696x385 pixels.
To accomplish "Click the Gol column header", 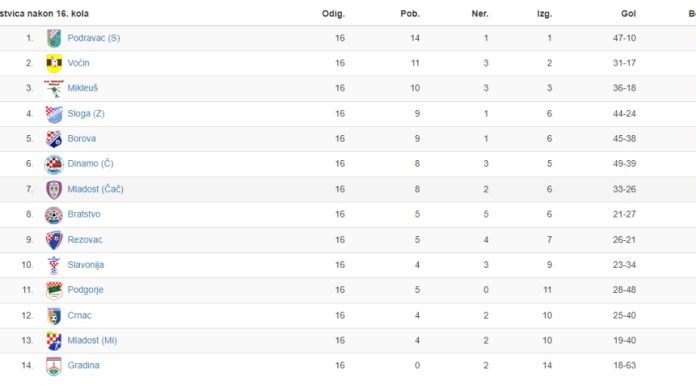I will [628, 13].
